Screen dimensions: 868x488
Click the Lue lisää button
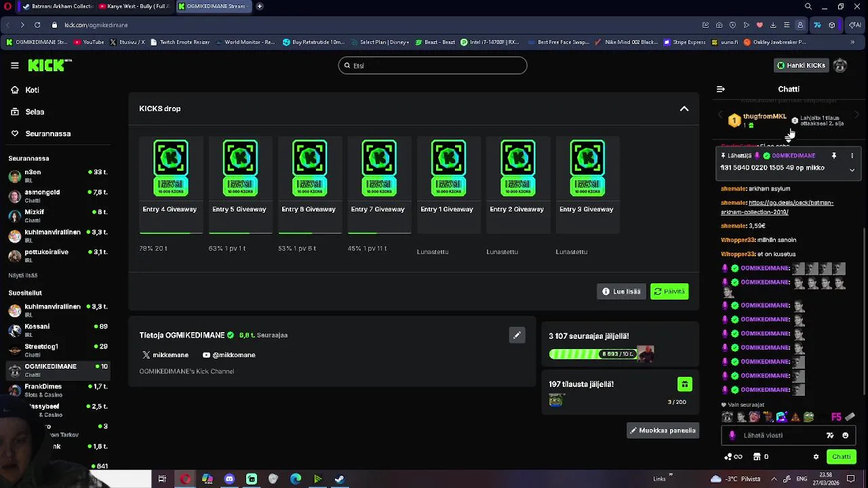pos(621,291)
